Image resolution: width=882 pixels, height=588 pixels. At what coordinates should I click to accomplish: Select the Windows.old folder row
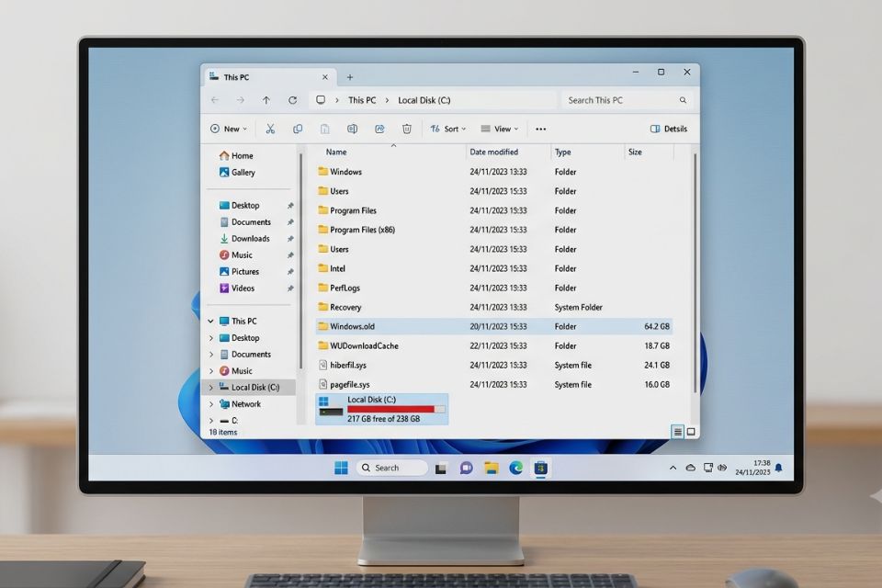click(x=494, y=326)
